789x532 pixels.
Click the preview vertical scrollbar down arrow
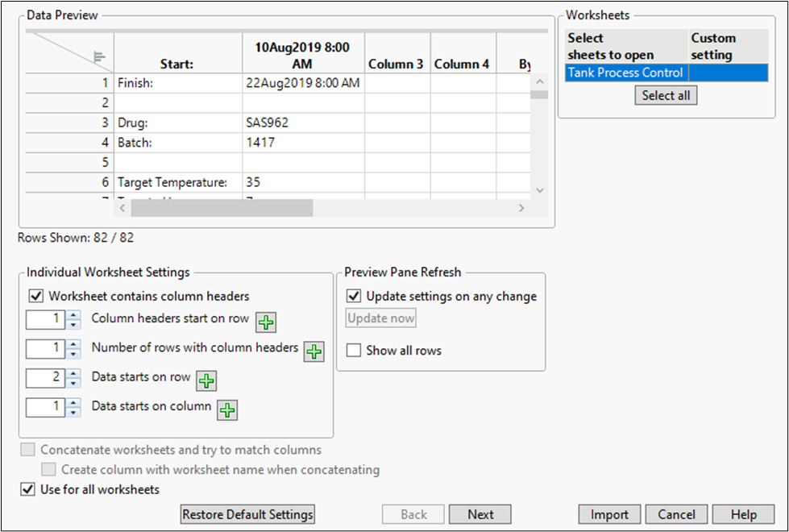pyautogui.click(x=540, y=190)
